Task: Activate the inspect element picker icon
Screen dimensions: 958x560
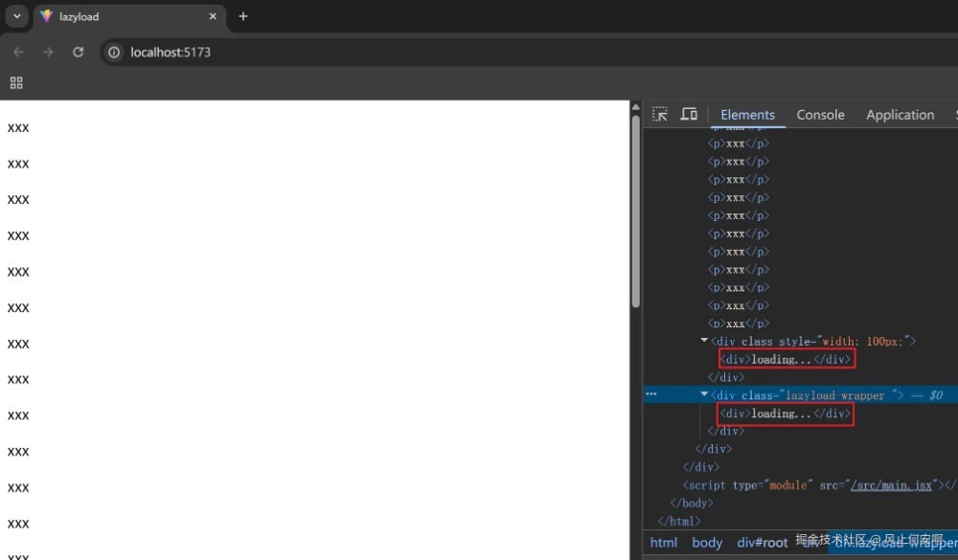Action: (660, 115)
